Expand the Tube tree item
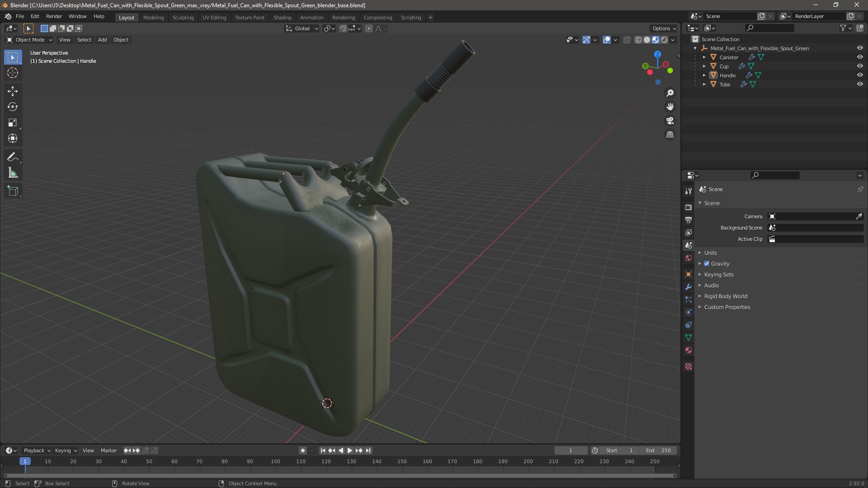868x488 pixels. point(704,84)
